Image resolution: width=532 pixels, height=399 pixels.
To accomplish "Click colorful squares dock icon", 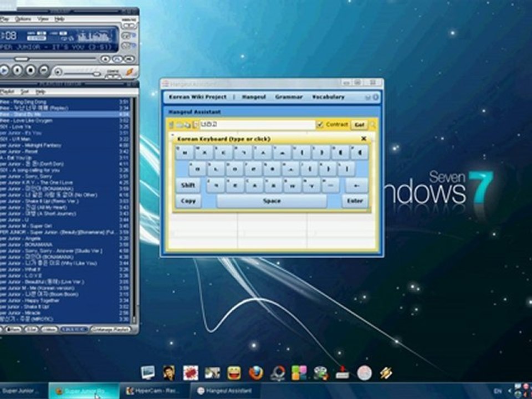I will point(299,373).
